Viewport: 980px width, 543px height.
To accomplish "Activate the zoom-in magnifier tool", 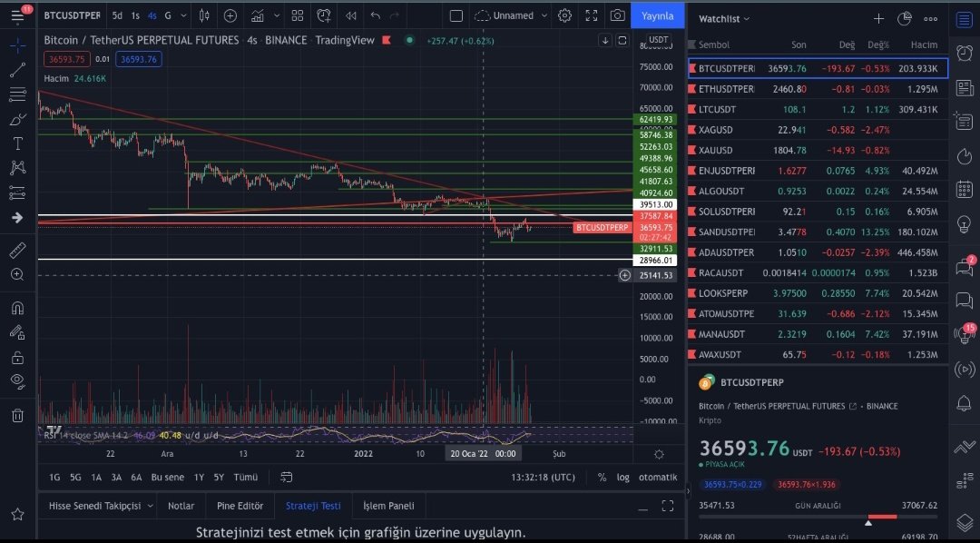I will [17, 274].
